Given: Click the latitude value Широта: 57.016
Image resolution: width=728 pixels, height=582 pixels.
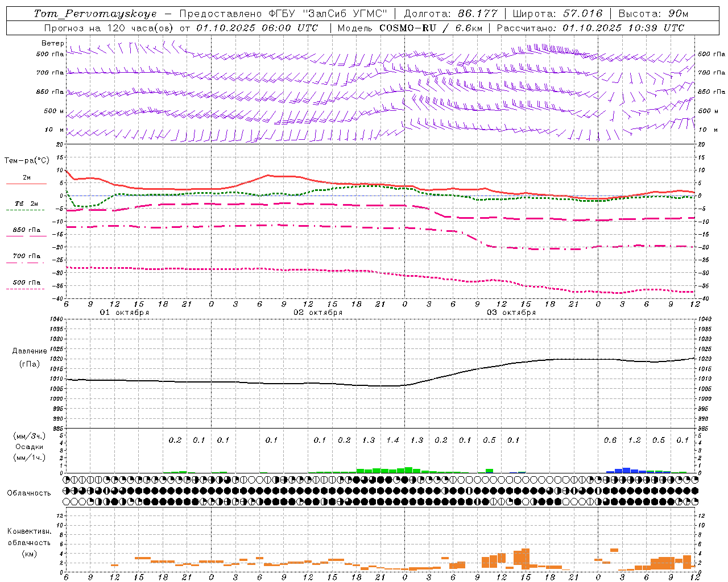Looking at the screenshot, I should pyautogui.click(x=559, y=14).
